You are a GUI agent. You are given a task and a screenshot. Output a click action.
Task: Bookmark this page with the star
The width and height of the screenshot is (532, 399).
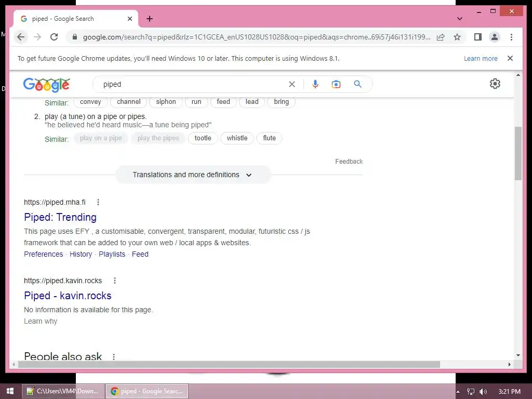(457, 37)
